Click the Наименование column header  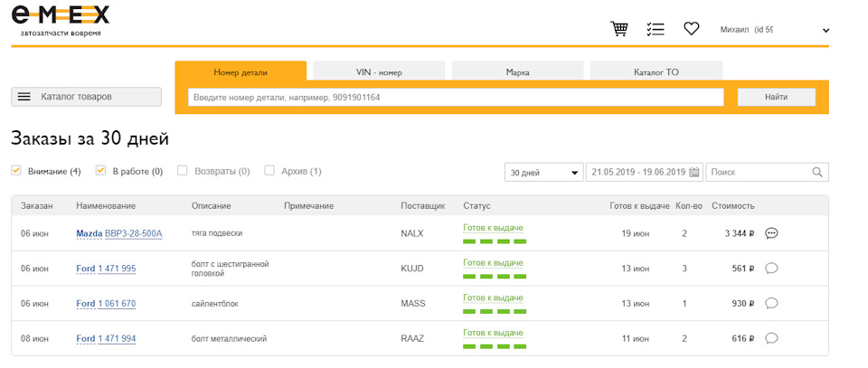106,206
